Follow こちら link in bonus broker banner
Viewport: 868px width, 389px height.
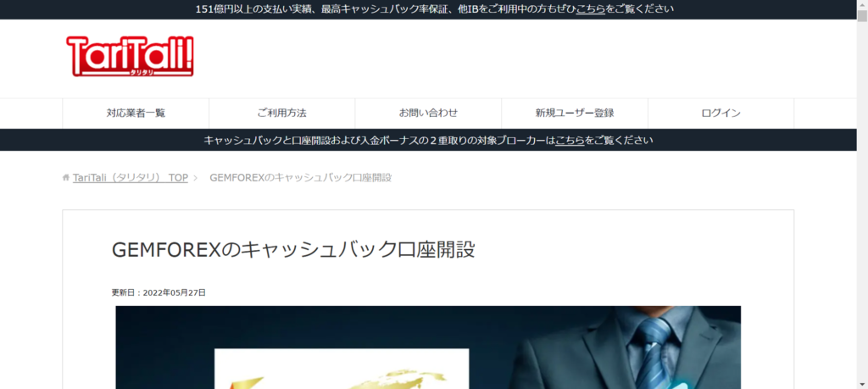point(570,140)
